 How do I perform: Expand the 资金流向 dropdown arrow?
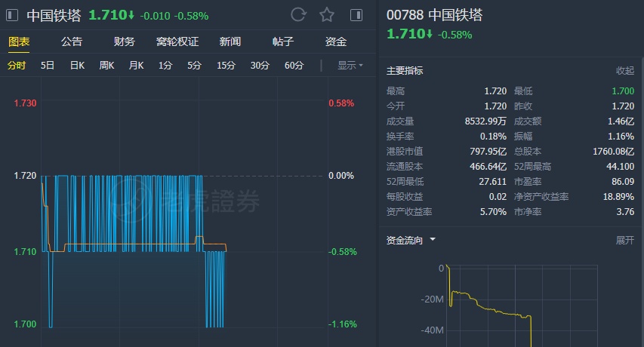coord(433,240)
